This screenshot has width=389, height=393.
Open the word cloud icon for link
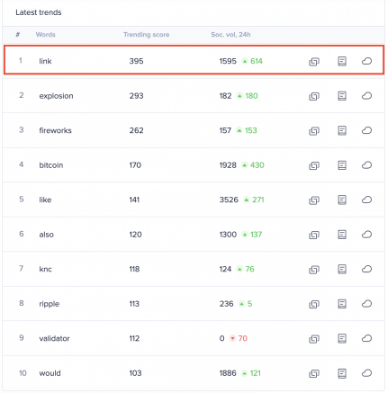[367, 61]
